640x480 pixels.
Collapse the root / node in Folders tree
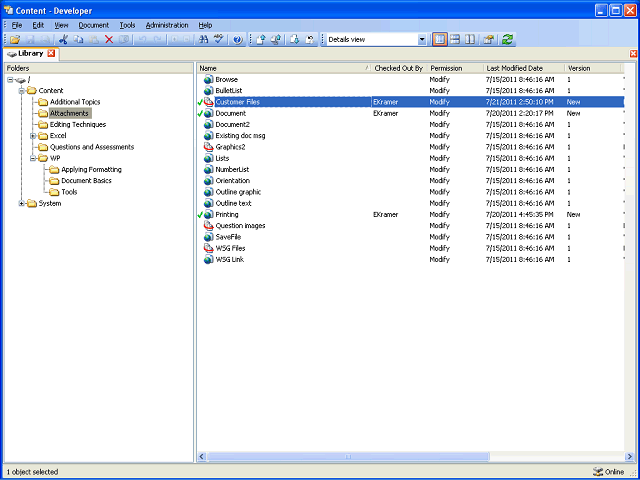coord(10,80)
